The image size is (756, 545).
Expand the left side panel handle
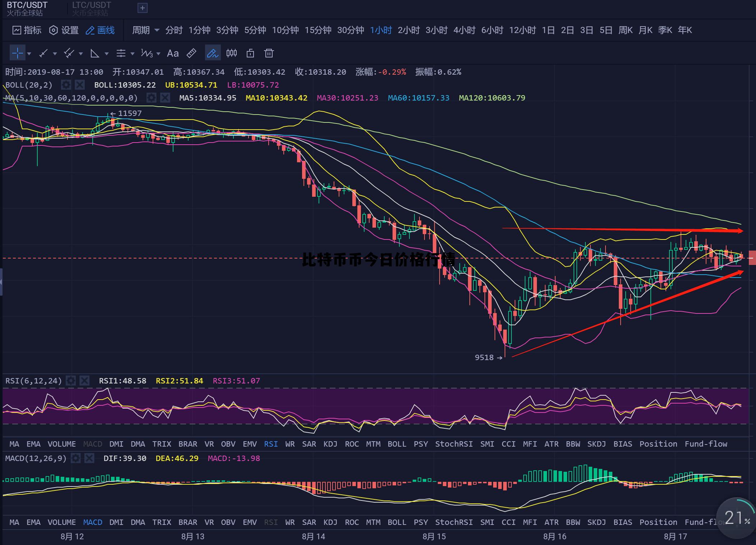1,282
